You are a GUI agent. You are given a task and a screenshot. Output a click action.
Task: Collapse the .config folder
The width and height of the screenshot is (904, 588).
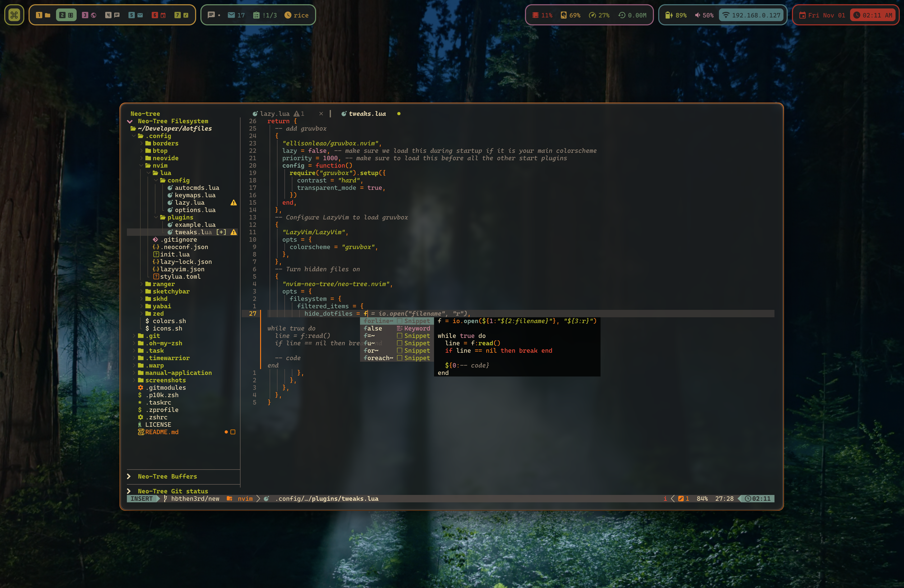154,136
